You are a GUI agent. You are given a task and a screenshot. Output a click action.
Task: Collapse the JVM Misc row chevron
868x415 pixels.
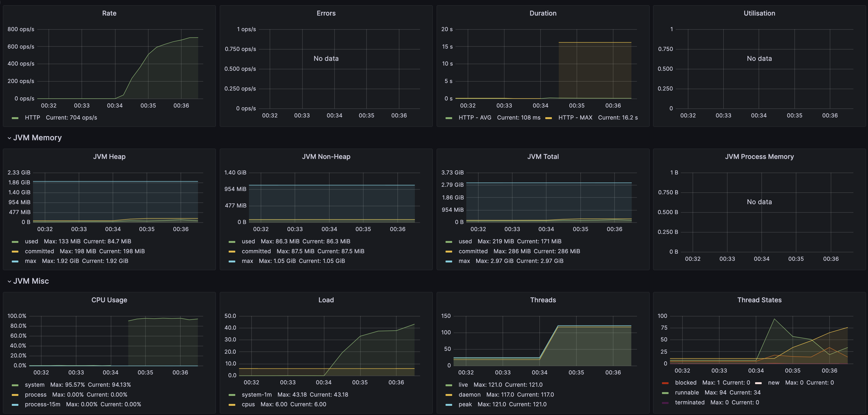tap(9, 282)
